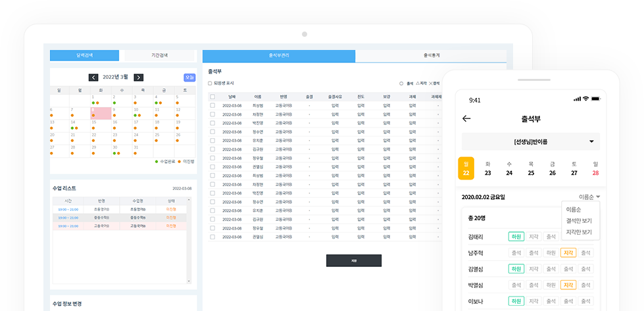The width and height of the screenshot is (644, 311).
Task: Mark 김열심 as 지각
Action: click(x=533, y=269)
